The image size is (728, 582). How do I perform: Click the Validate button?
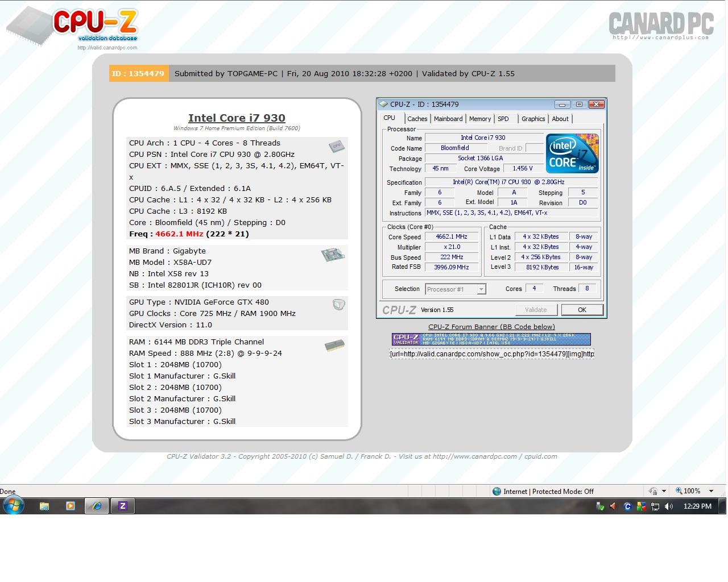point(536,310)
